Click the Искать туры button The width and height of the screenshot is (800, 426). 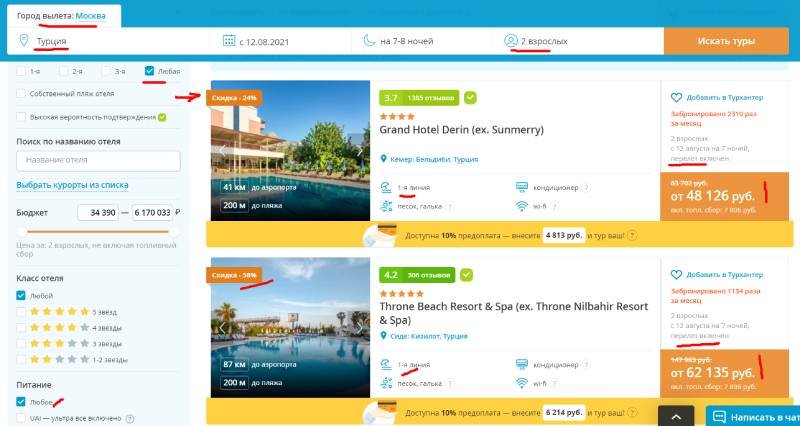click(x=726, y=41)
